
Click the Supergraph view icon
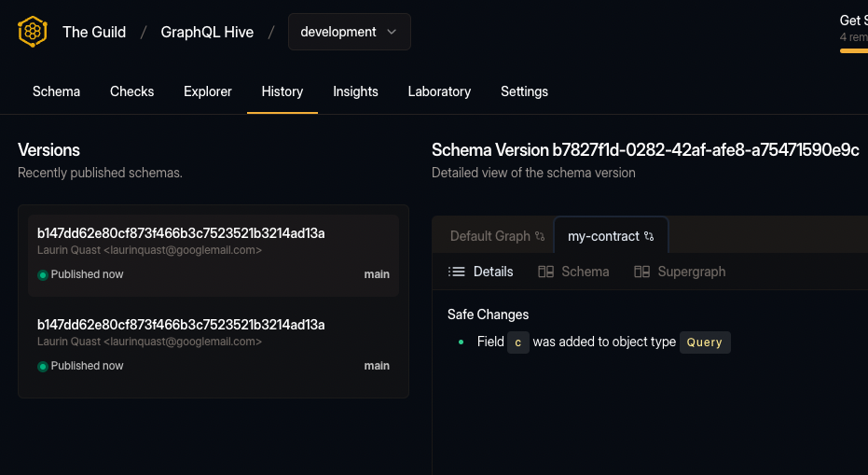[641, 272]
